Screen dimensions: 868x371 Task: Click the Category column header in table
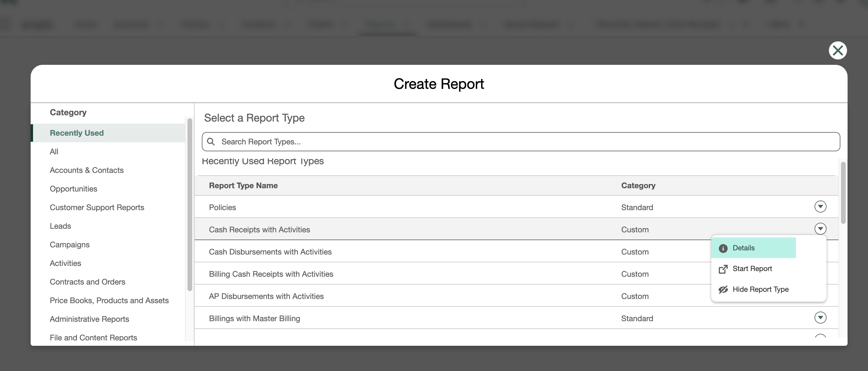(x=638, y=185)
